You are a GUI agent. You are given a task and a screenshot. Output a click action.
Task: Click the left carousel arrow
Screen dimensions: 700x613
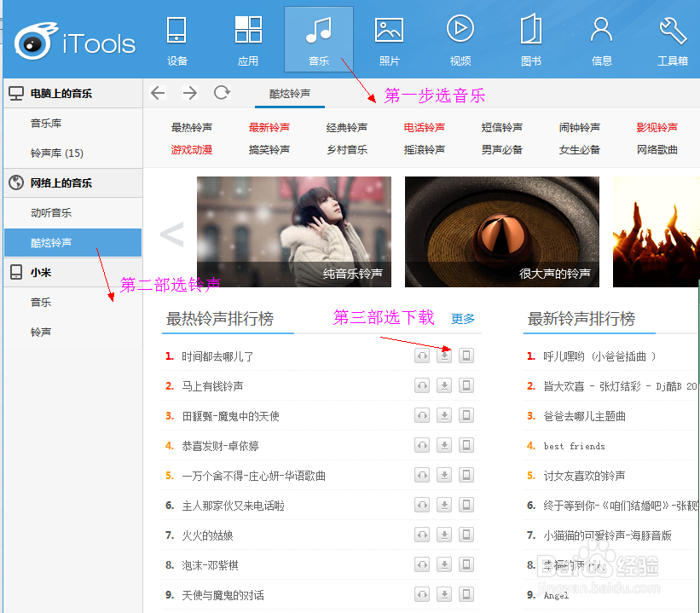coord(172,232)
